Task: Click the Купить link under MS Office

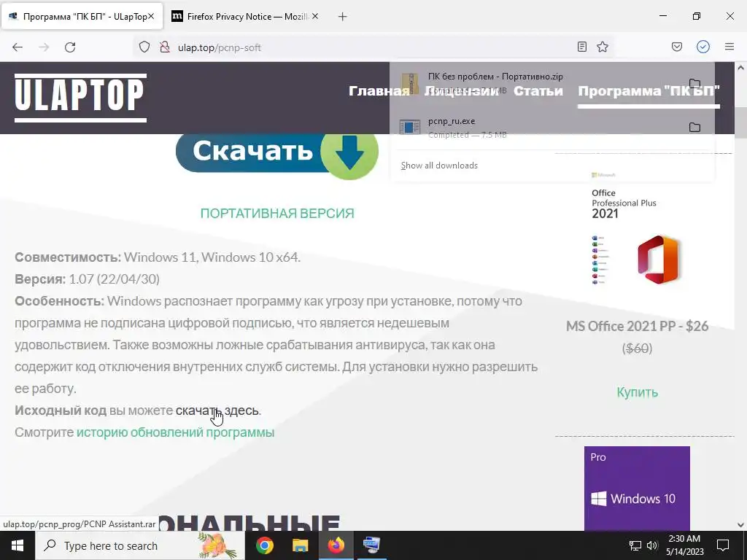Action: click(638, 392)
